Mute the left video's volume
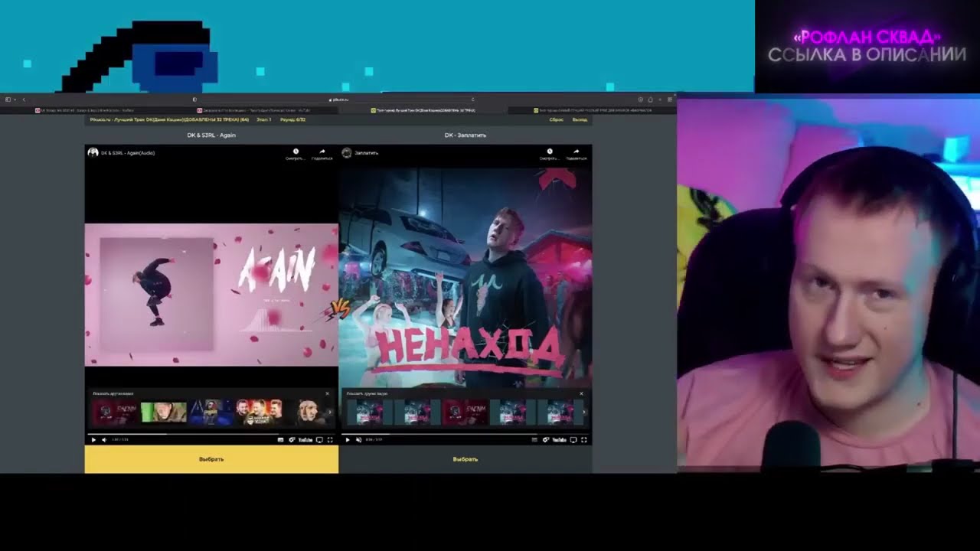This screenshot has width=980, height=551. point(104,440)
